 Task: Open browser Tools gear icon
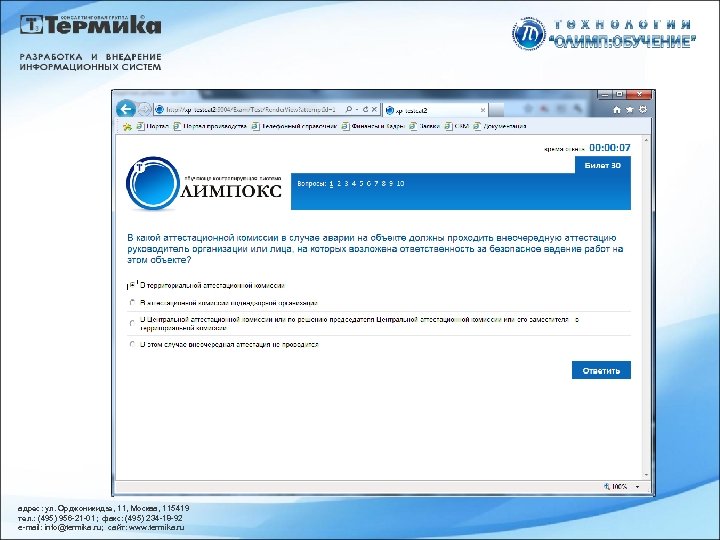[643, 110]
